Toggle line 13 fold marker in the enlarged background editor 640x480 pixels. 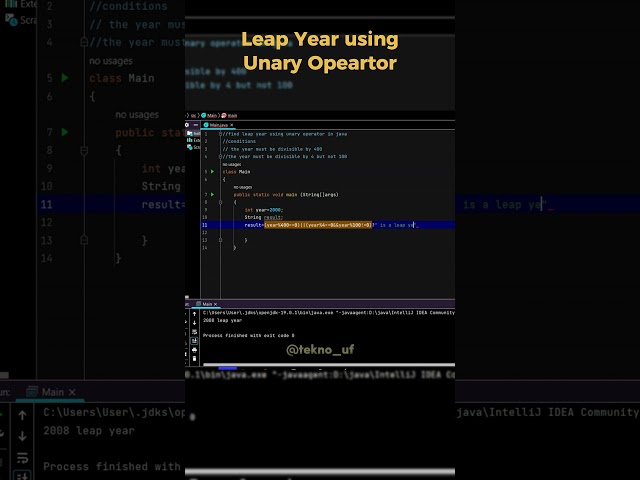coord(84,240)
